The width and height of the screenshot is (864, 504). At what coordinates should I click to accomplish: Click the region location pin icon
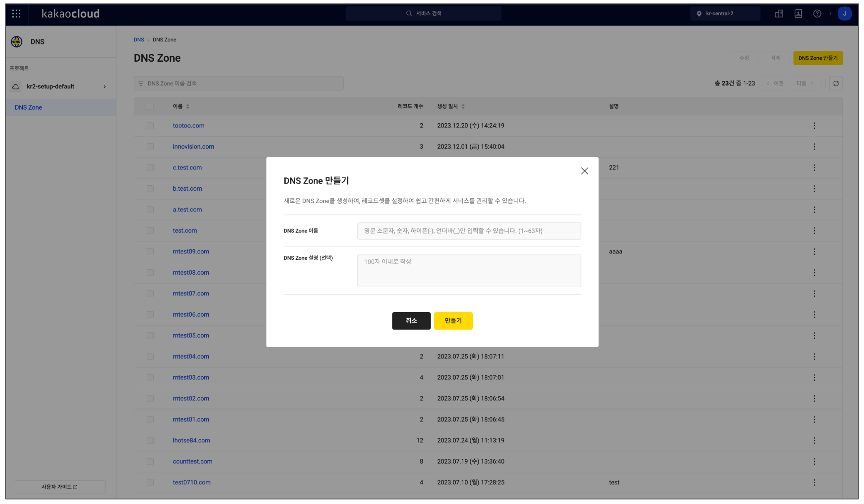pos(699,14)
